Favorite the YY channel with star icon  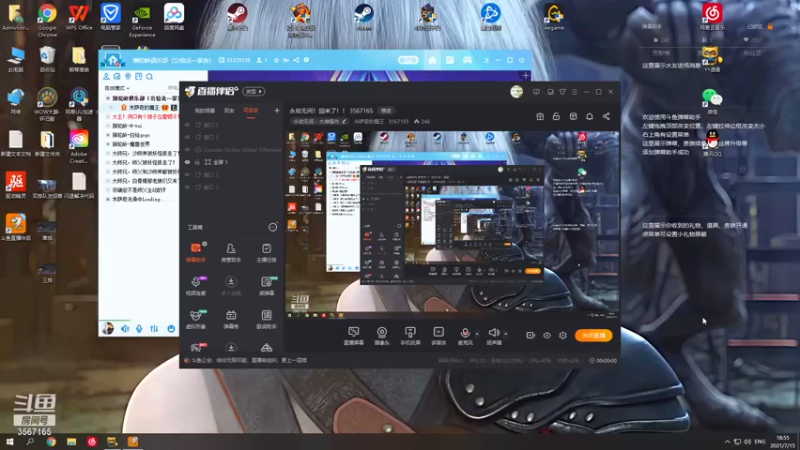[x=276, y=60]
